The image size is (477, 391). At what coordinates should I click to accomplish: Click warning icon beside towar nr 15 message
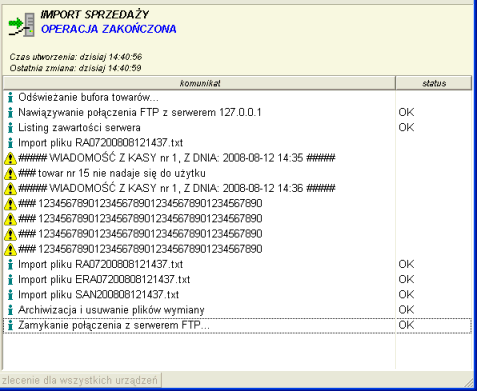click(x=10, y=173)
